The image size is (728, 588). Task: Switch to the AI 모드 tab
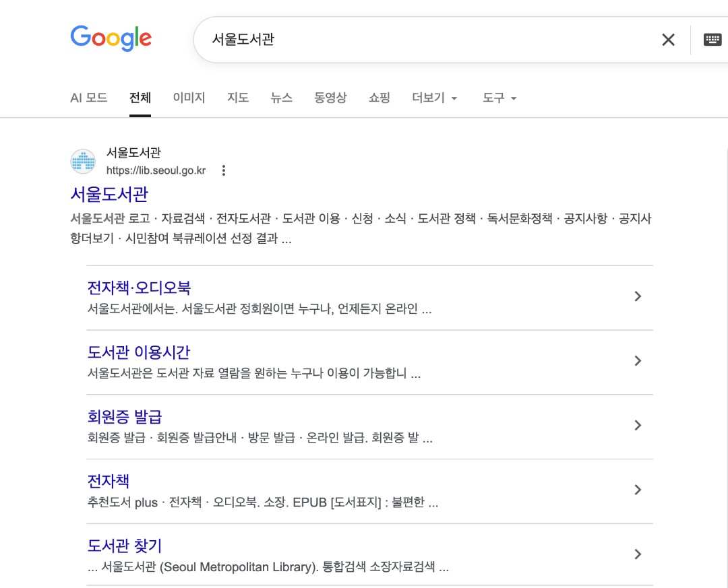89,98
